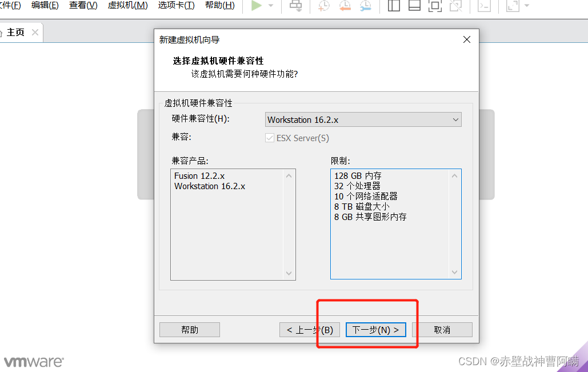The width and height of the screenshot is (588, 372).
Task: Toggle the ESX Server(S) checkbox
Action: (269, 138)
